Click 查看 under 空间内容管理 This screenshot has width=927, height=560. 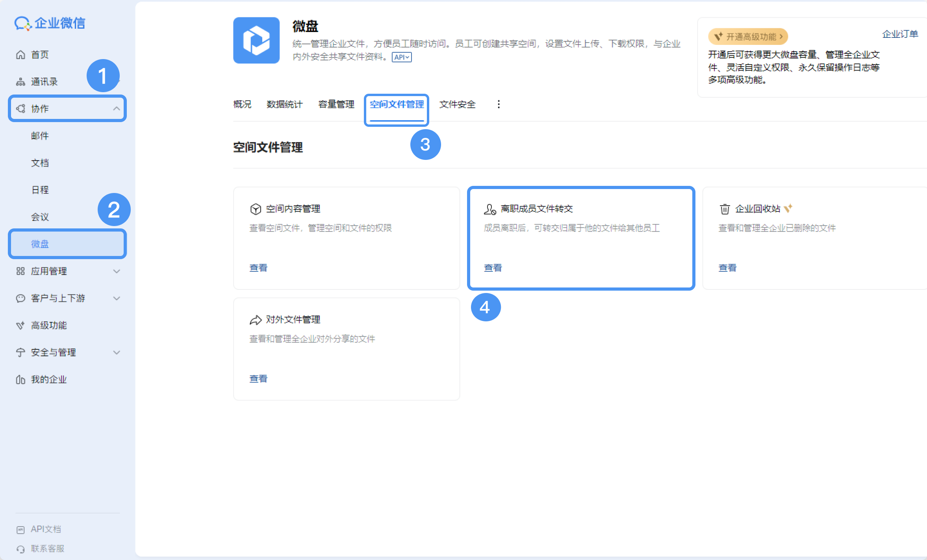[258, 268]
